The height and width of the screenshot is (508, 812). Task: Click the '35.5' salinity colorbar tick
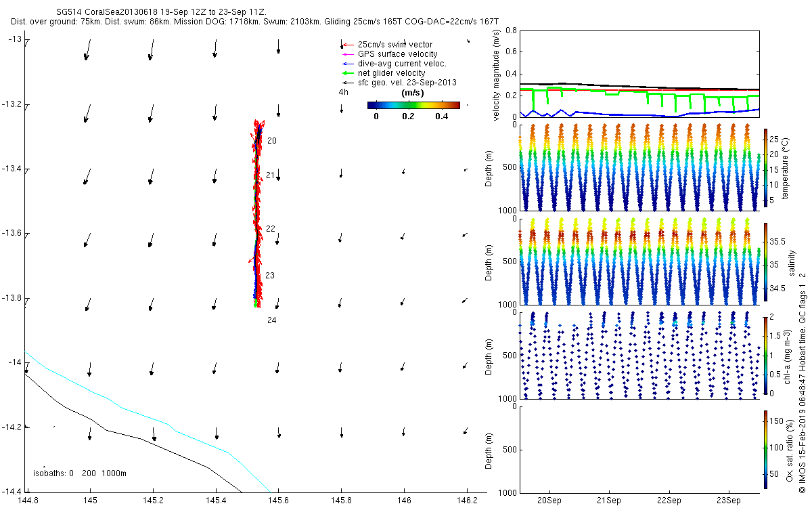pyautogui.click(x=777, y=241)
